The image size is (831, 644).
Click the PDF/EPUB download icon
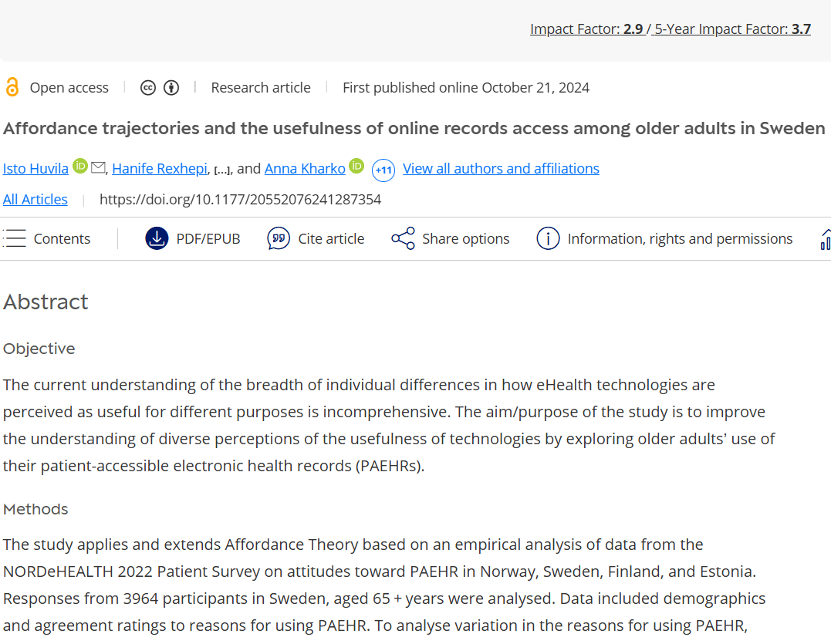coord(157,239)
